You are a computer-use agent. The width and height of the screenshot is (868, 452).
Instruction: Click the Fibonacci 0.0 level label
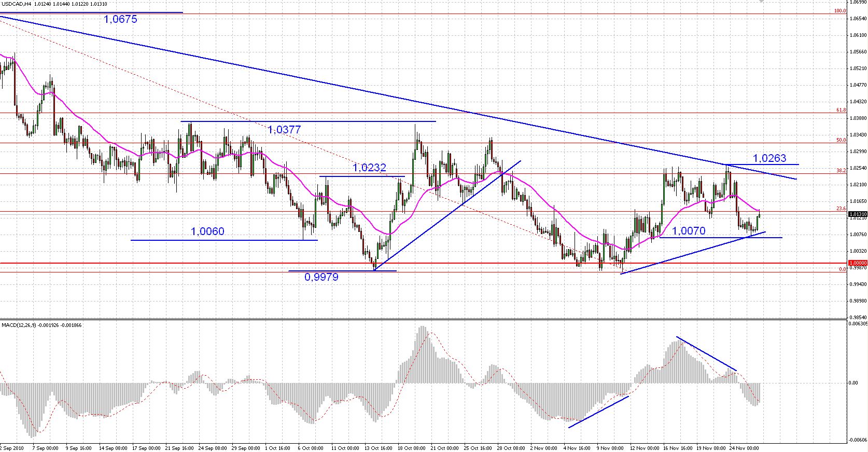[x=843, y=269]
